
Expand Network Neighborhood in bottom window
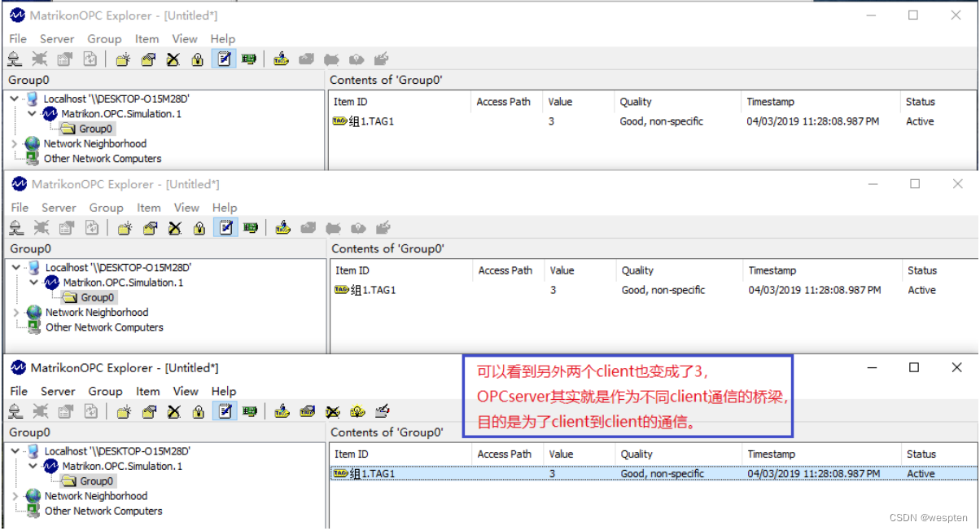[15, 497]
